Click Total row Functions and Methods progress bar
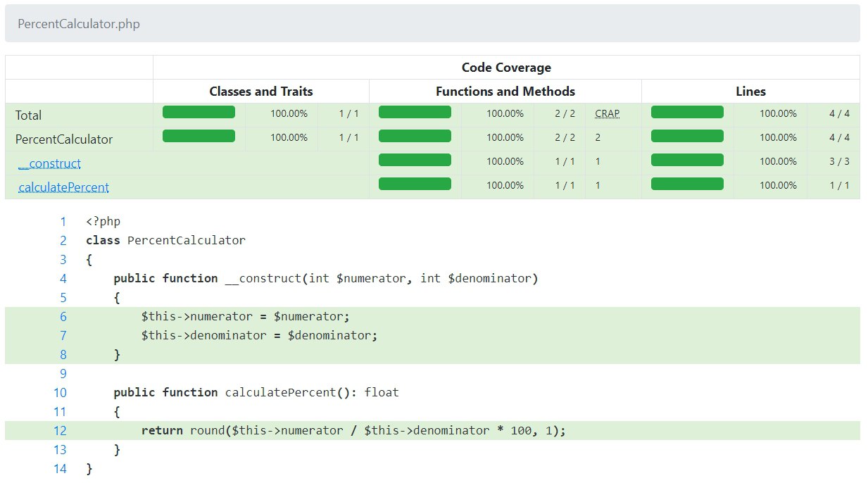This screenshot has width=868, height=483. click(415, 112)
